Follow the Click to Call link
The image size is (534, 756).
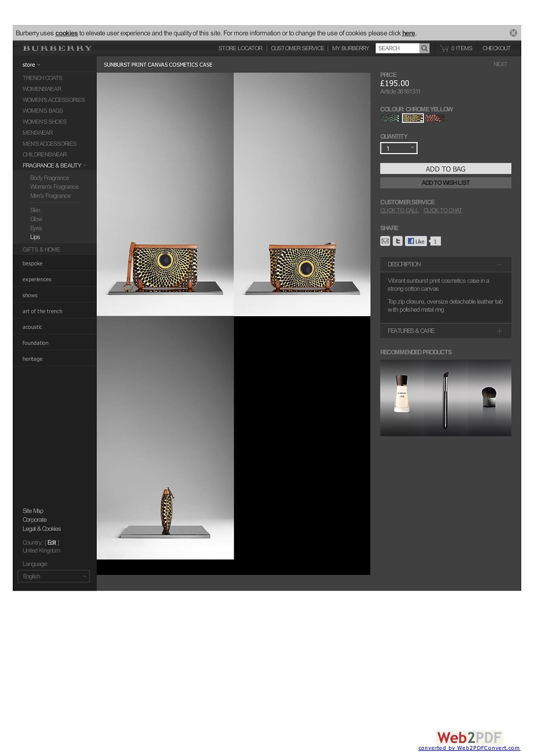tap(399, 210)
